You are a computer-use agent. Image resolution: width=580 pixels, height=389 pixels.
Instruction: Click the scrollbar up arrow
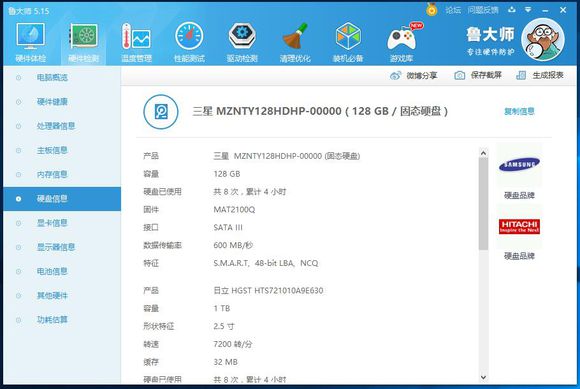483,153
